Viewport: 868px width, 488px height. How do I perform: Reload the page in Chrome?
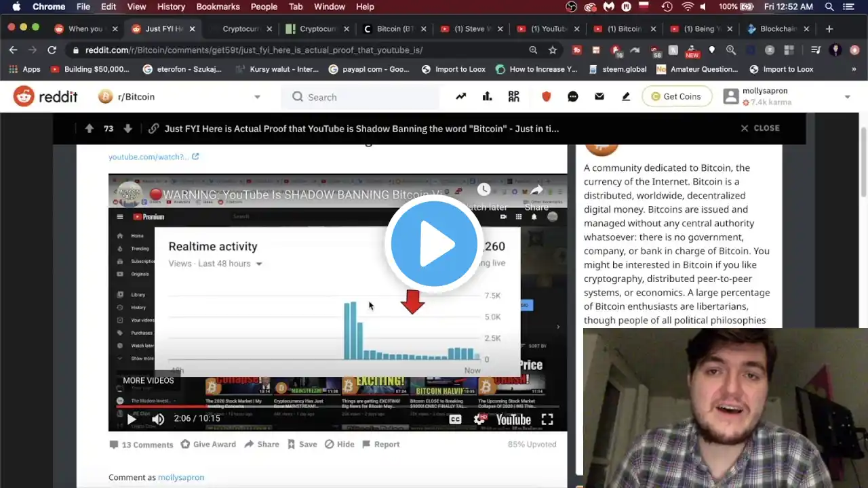click(52, 50)
